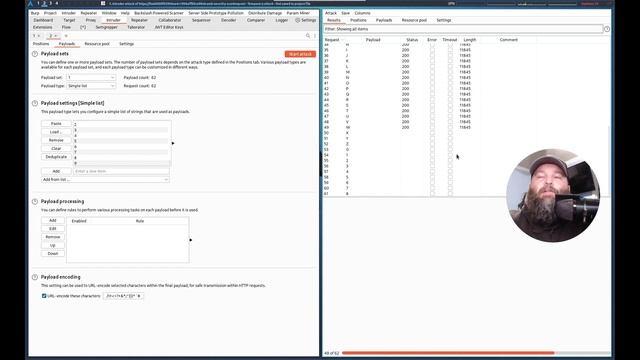Screen dimensions: 640x360
Task: Open the Logger tab
Action: tap(281, 20)
